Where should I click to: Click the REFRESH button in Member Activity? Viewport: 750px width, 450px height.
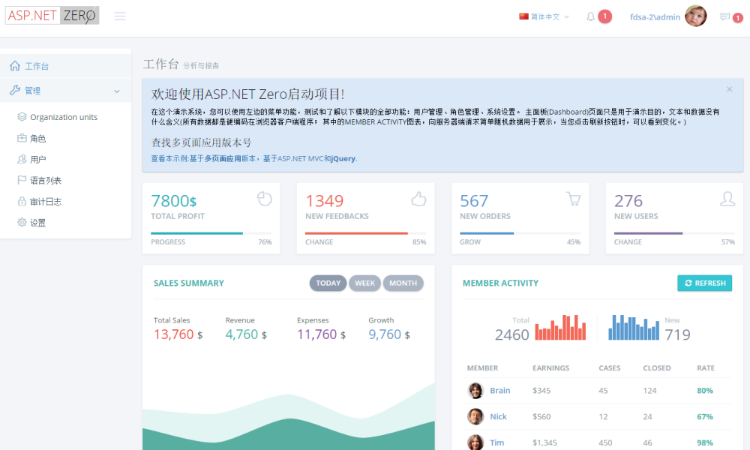705,283
